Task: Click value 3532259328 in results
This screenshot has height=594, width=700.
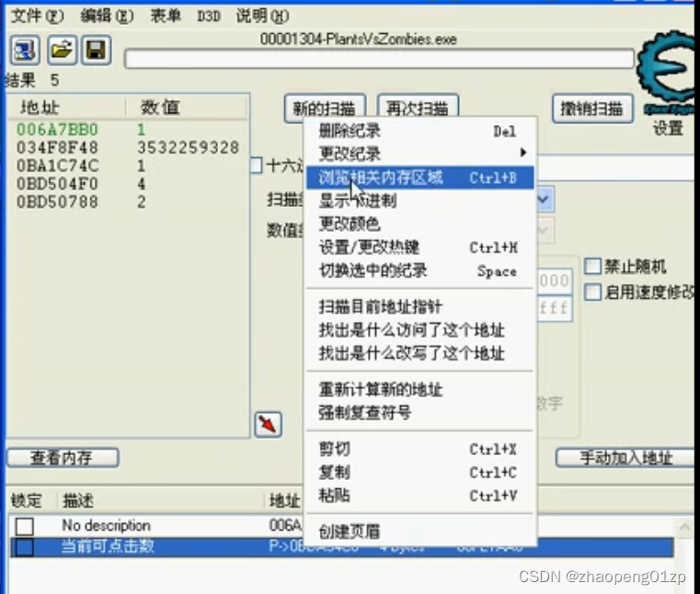Action: [188, 148]
